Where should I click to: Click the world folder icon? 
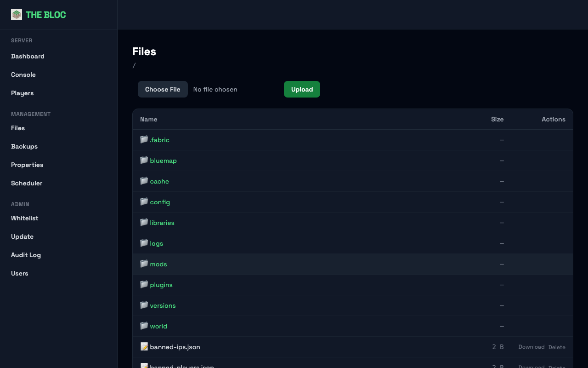pos(144,326)
